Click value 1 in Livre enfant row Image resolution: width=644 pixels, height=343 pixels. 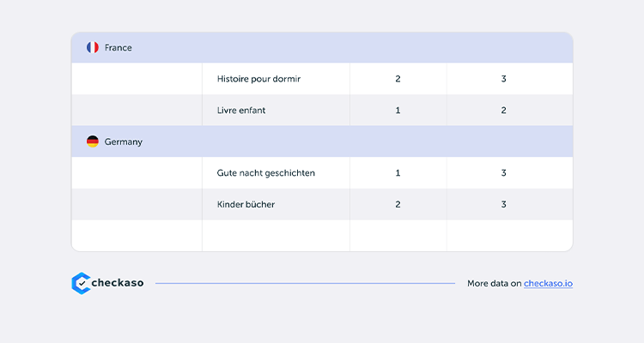398,111
